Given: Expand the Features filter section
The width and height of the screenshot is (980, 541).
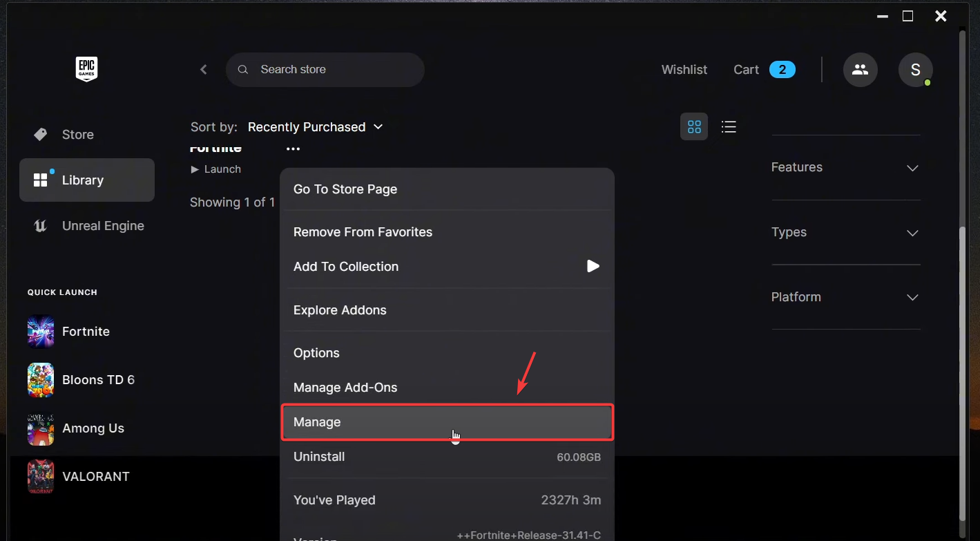Looking at the screenshot, I should (x=846, y=167).
